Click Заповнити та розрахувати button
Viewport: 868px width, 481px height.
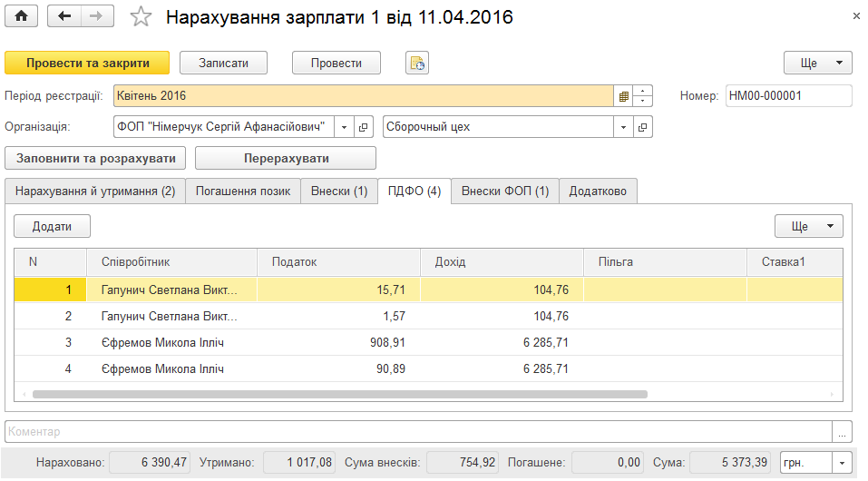pyautogui.click(x=95, y=159)
